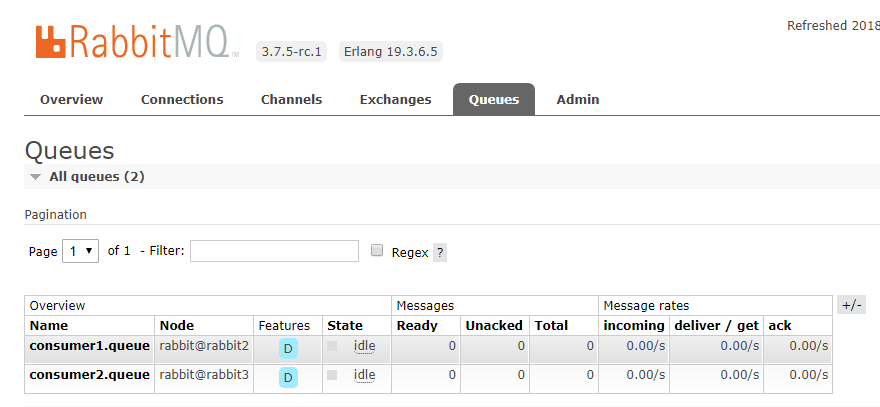
Task: Toggle table columns with +/- button
Action: [852, 305]
